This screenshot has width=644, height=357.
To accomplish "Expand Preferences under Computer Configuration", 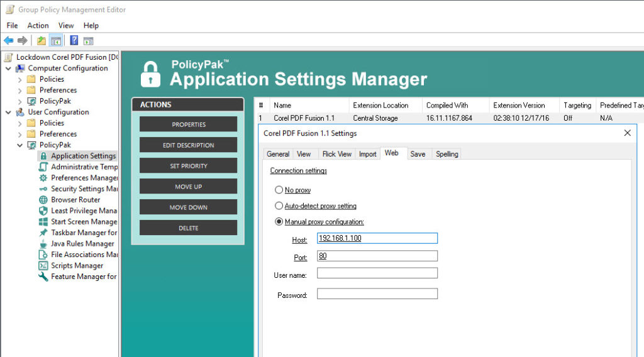I will coord(19,91).
